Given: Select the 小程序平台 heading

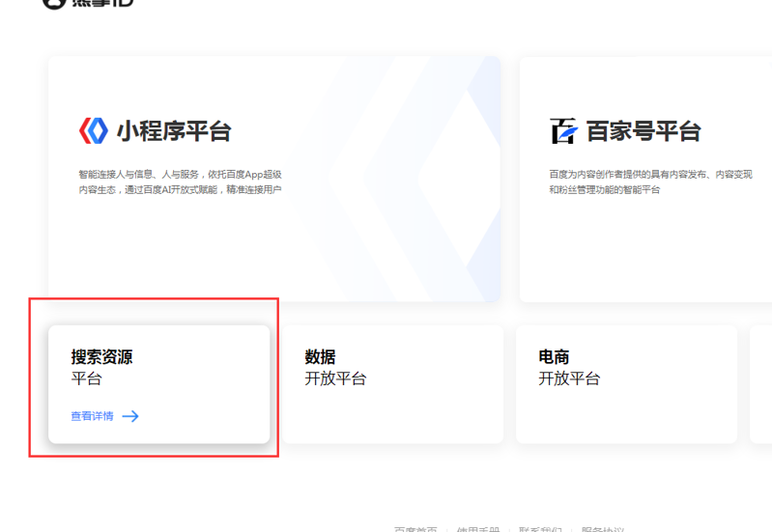Looking at the screenshot, I should click(174, 131).
